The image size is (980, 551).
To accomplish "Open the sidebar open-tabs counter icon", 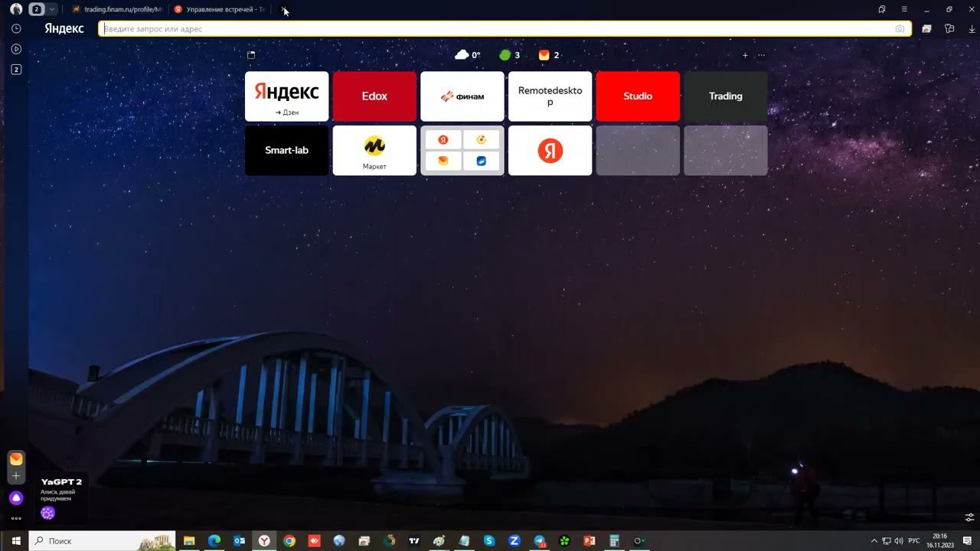I will tap(16, 70).
